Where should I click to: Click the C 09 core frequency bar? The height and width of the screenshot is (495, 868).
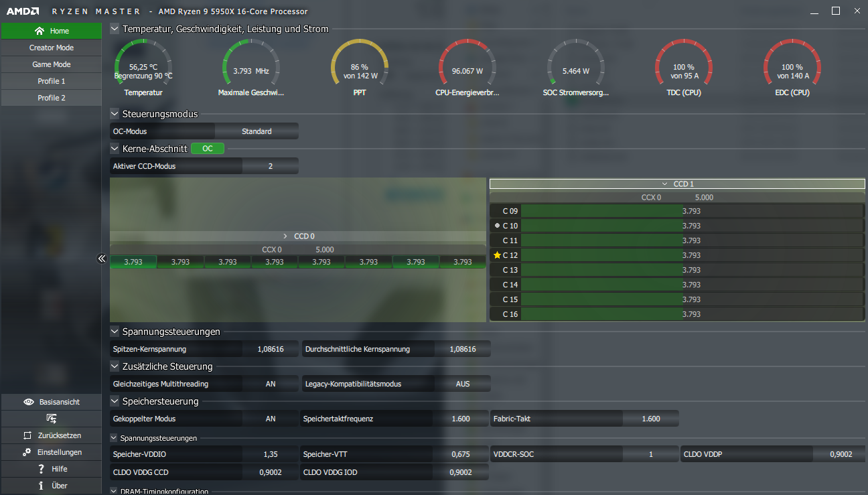[x=692, y=211]
